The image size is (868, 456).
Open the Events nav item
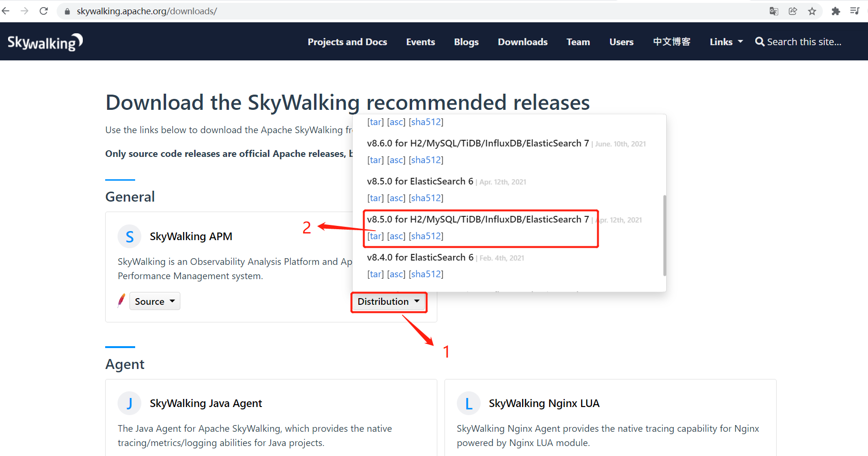tap(421, 42)
